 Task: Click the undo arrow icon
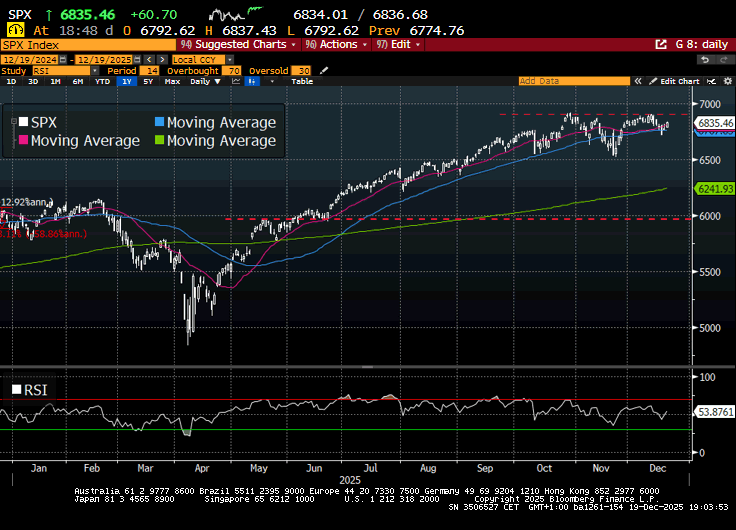(x=704, y=59)
